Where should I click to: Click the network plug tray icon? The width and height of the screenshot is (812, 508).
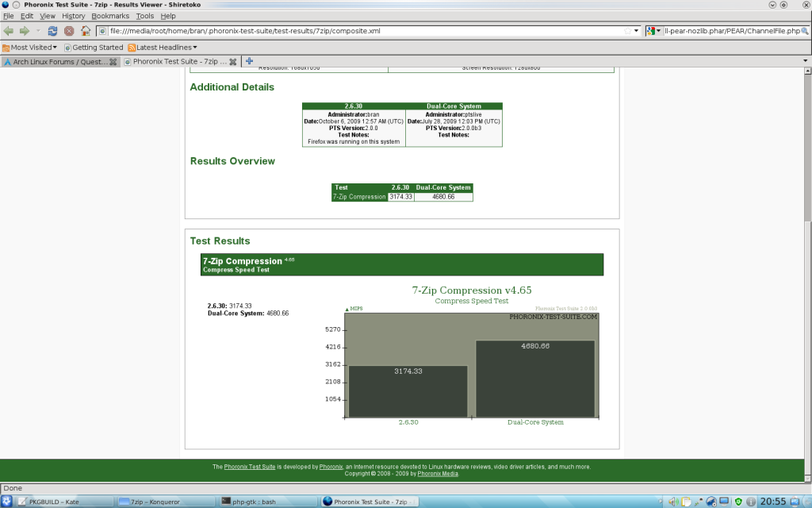coord(699,502)
